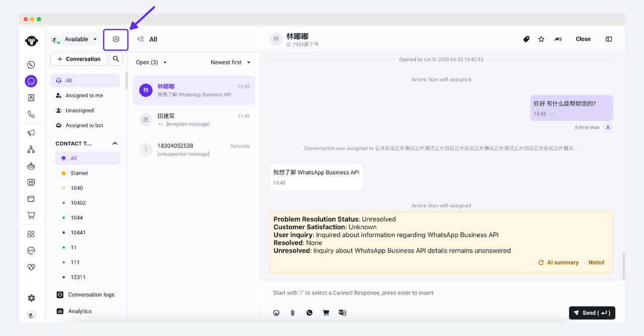This screenshot has width=644, height=336.
Task: Click the translate icon in composer
Action: 343,313
